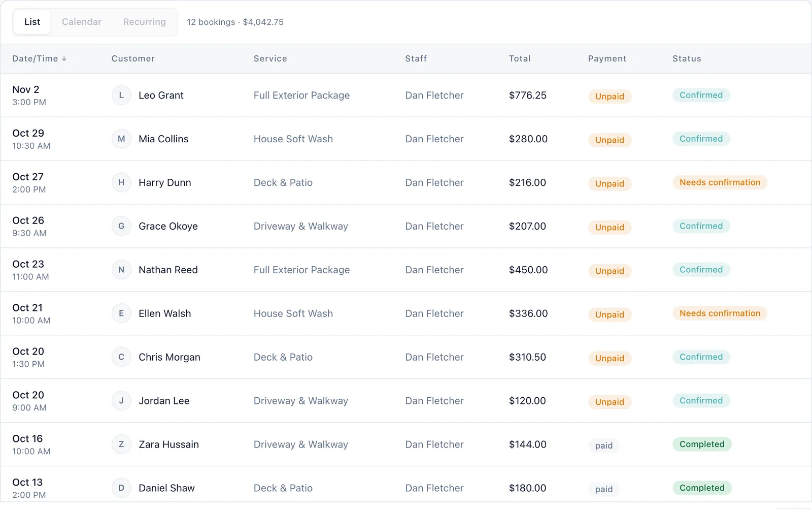This screenshot has width=812, height=510.
Task: Click Dan Fletcher staff cell for Zara Hussain
Action: [434, 444]
